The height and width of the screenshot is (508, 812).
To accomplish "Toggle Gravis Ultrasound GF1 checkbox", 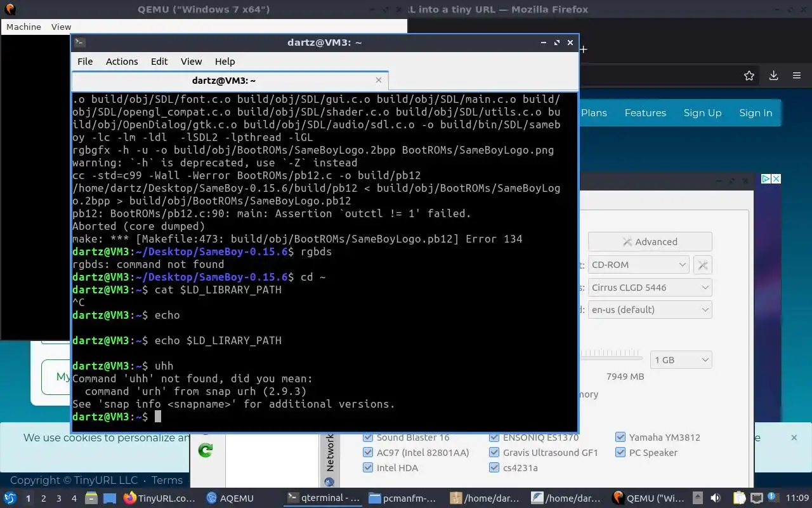I will click(x=494, y=453).
